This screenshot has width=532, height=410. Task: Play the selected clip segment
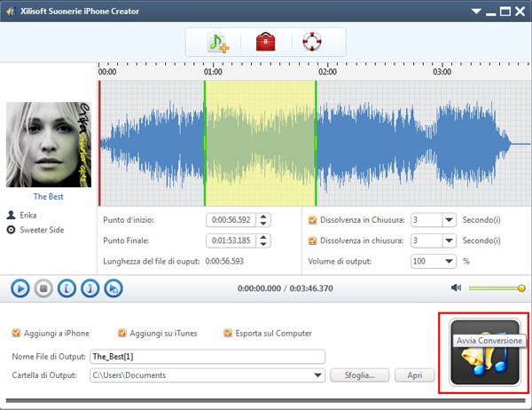(x=113, y=288)
